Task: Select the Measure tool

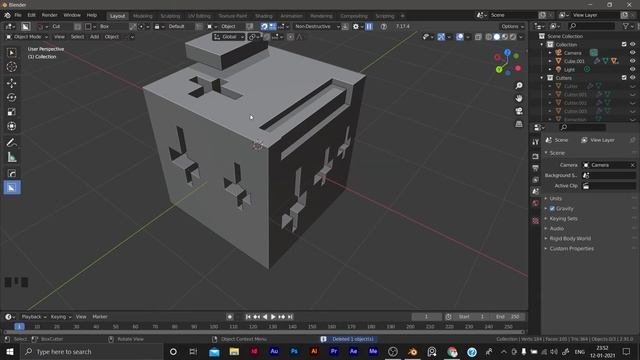Action: tap(11, 157)
